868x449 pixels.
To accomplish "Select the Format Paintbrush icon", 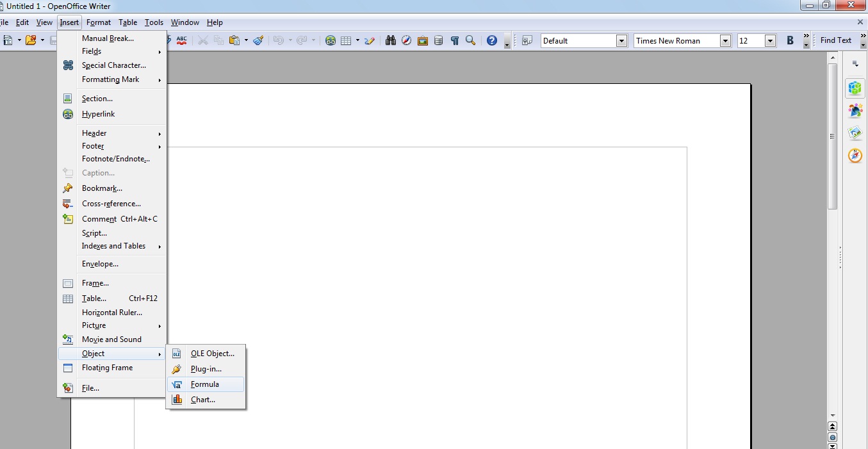I will pos(258,40).
